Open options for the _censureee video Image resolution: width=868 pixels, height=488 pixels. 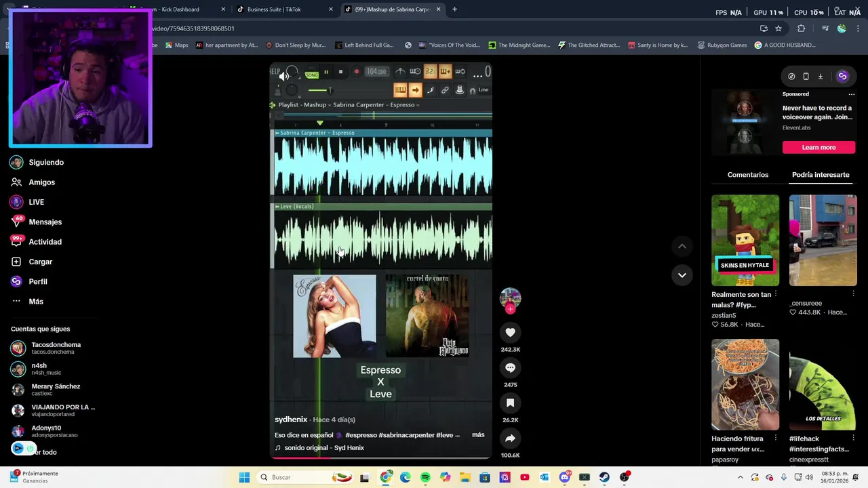coord(853,294)
